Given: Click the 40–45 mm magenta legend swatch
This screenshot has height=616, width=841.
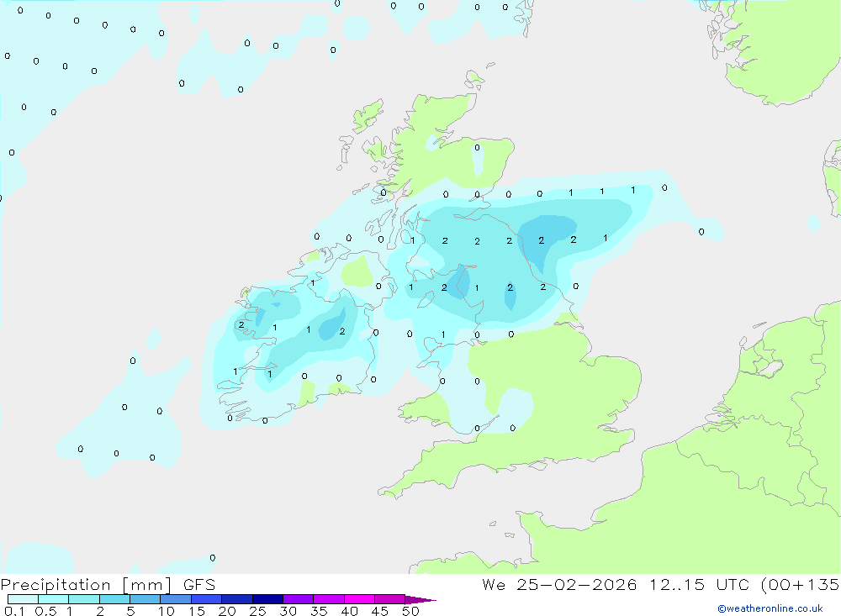Looking at the screenshot, I should point(359,599).
